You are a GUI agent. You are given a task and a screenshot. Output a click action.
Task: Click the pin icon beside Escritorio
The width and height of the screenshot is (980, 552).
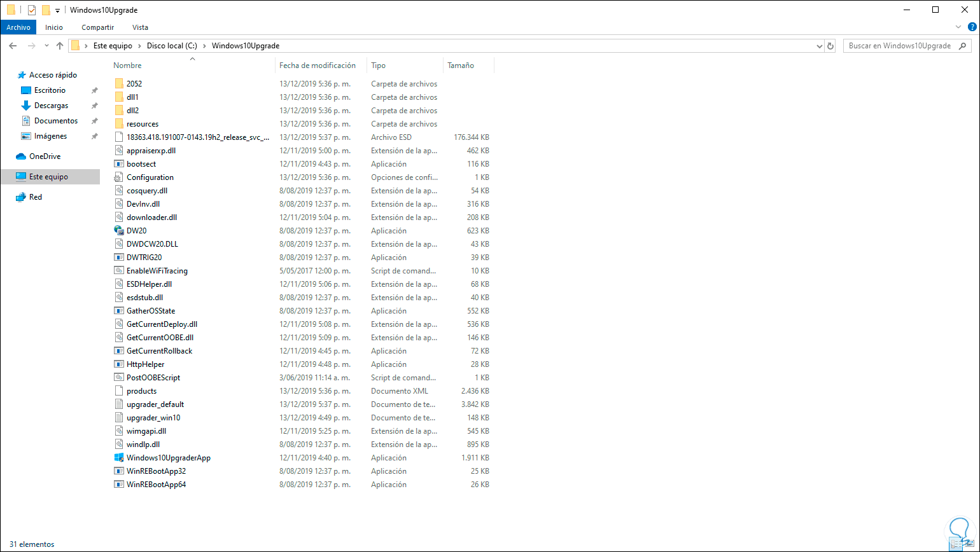94,90
